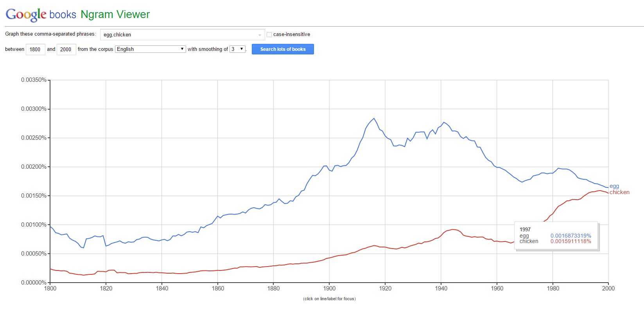Open the English corpus dropdown
Screen dimensions: 644x310
151,49
